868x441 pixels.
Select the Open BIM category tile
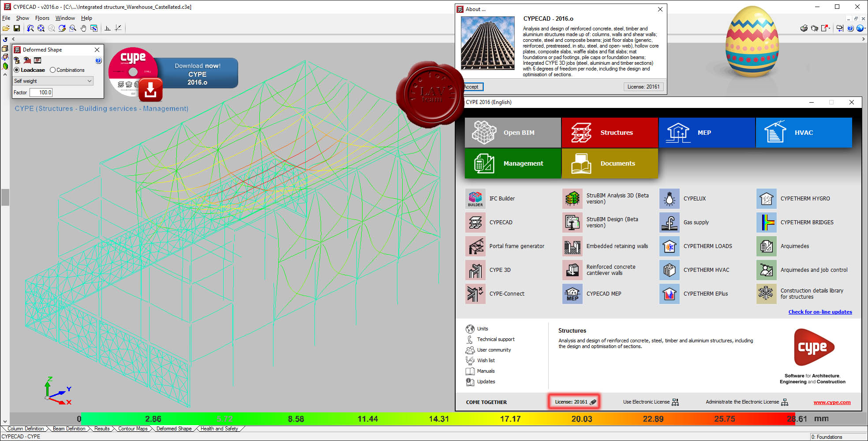(x=513, y=133)
